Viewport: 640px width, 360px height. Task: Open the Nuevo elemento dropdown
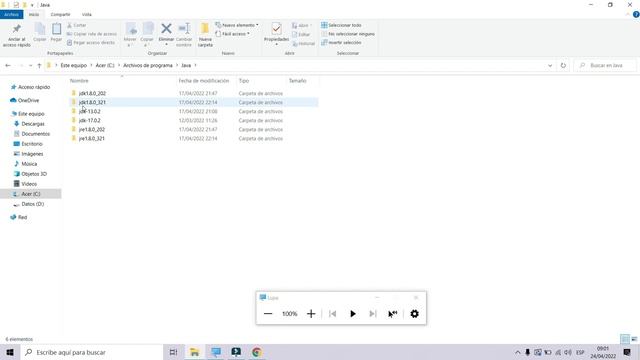[237, 25]
